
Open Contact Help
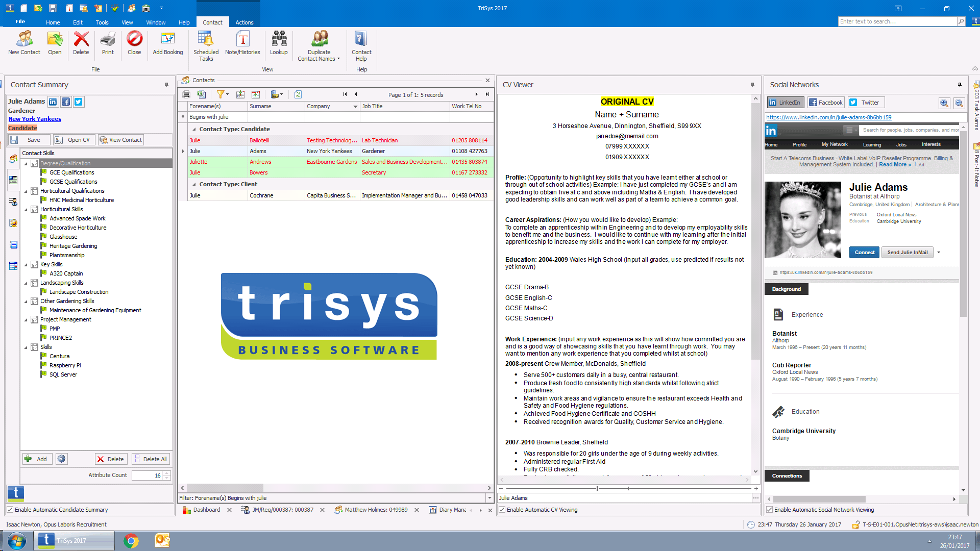tap(361, 45)
